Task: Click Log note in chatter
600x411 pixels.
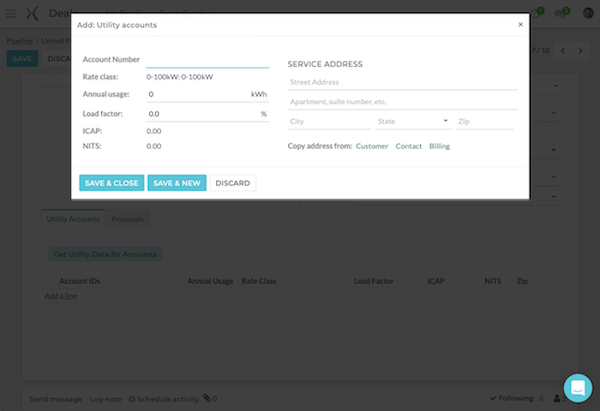Action: 106,399
